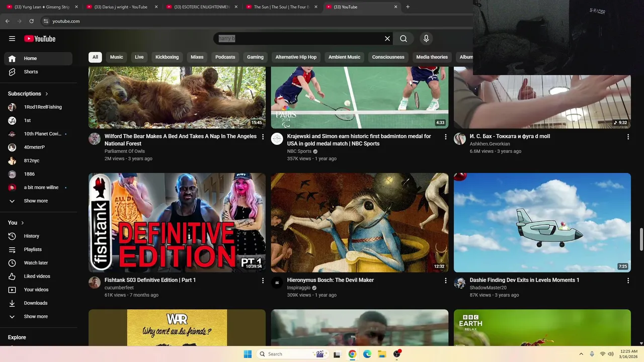The width and height of the screenshot is (644, 362).
Task: Click the magnifier search button
Action: tap(404, 39)
